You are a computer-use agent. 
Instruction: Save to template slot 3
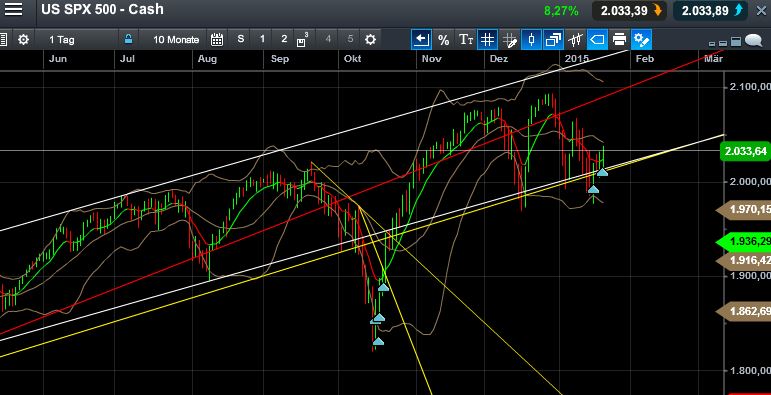[x=302, y=39]
